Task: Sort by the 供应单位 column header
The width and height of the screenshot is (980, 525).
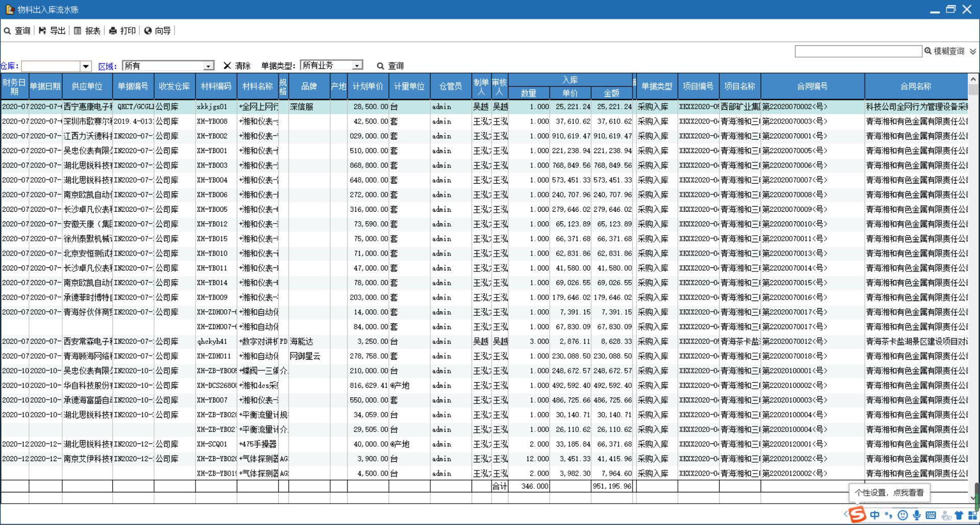Action: (x=87, y=86)
